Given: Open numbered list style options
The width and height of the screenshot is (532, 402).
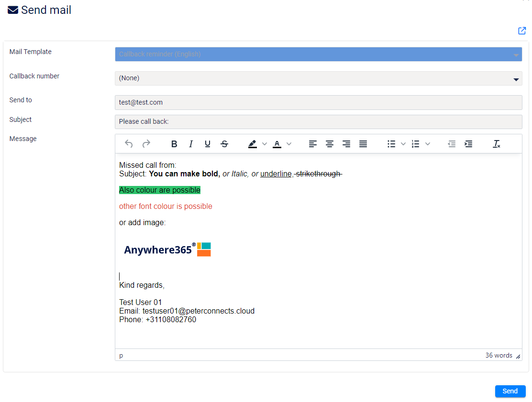Looking at the screenshot, I should pos(428,144).
